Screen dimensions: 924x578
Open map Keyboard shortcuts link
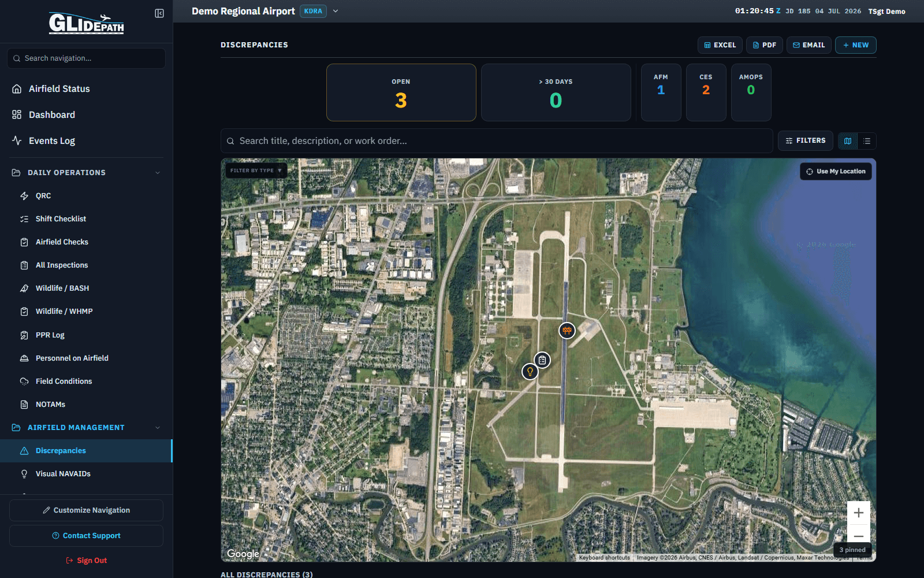(x=604, y=558)
